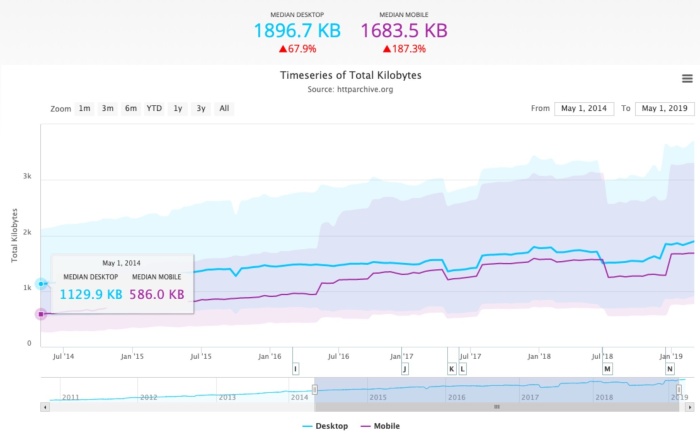Click the K annotation flag
Screen dimensions: 700x436
[x=451, y=369]
